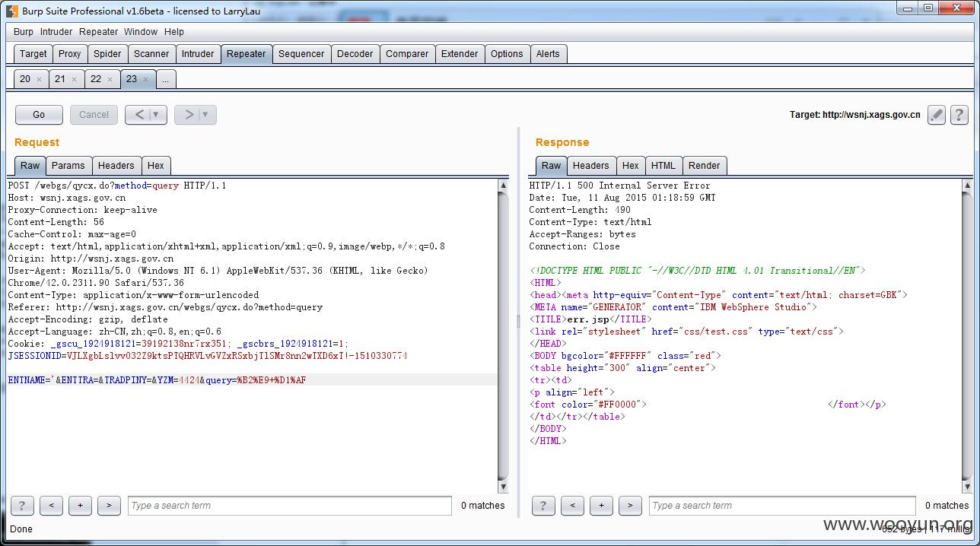Switch to the Response Render tab
This screenshot has height=546, width=980.
705,166
